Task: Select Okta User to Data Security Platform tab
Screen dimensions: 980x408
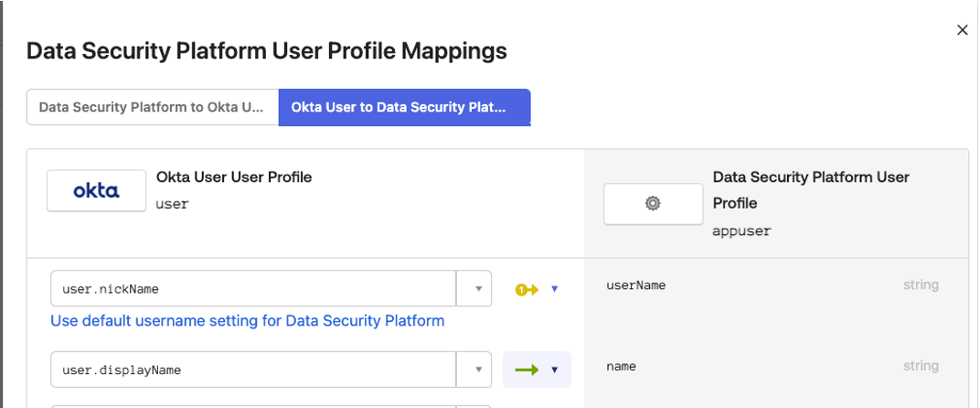Action: [x=404, y=107]
